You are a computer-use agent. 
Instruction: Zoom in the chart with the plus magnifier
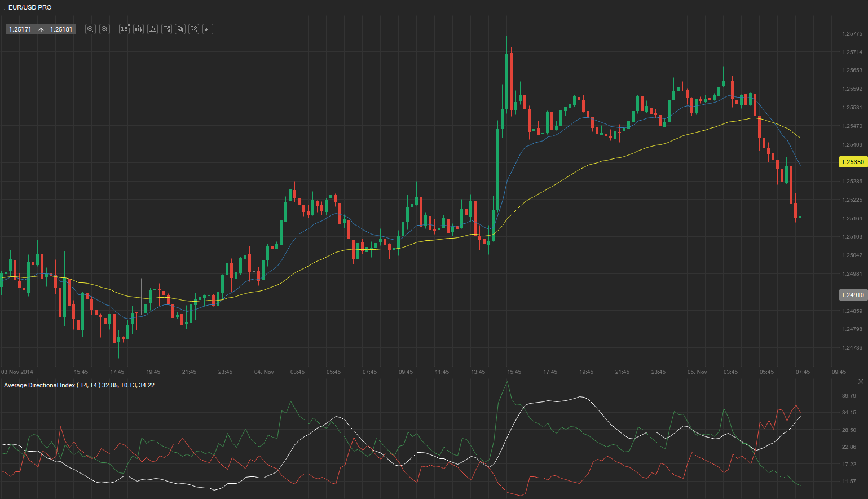[x=104, y=29]
